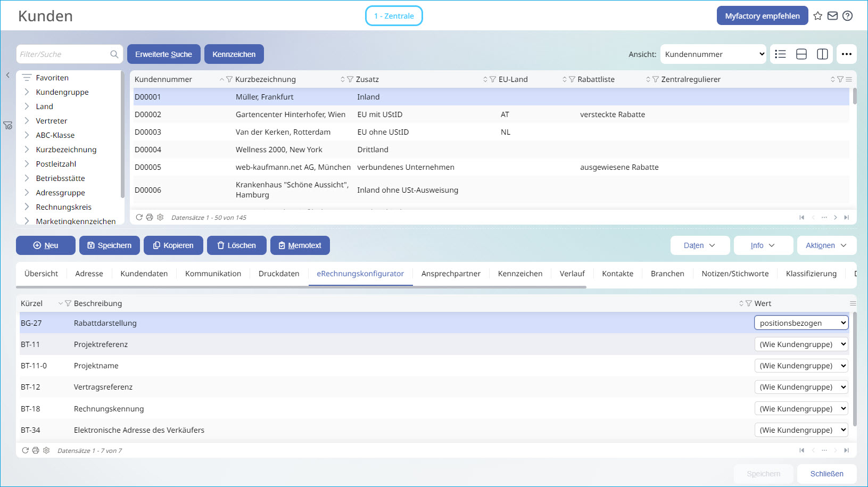The image size is (868, 487).
Task: Switch to the Ansprechpartner tab
Action: (x=451, y=274)
